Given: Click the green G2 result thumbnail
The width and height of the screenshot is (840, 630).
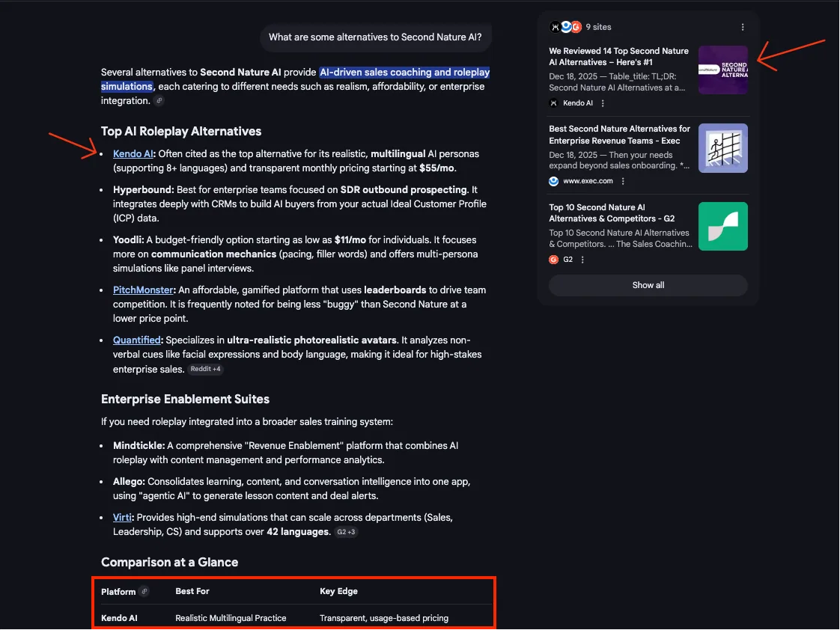Looking at the screenshot, I should tap(723, 227).
